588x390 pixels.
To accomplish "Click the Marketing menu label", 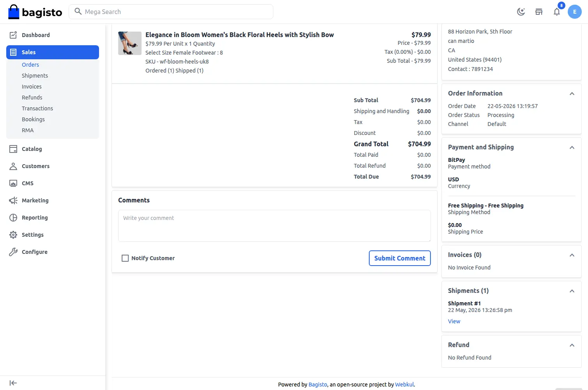I will 35,200.
